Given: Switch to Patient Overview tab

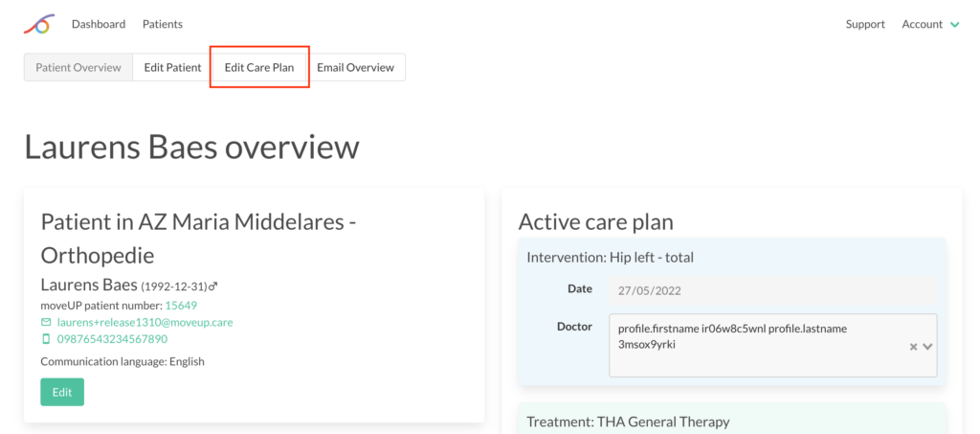Looking at the screenshot, I should pos(78,67).
